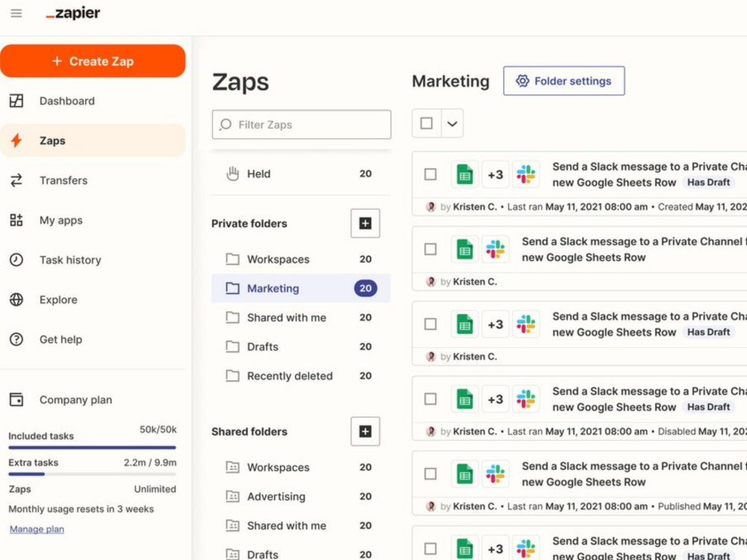Open private Drafts folder
The width and height of the screenshot is (747, 560).
300,346
